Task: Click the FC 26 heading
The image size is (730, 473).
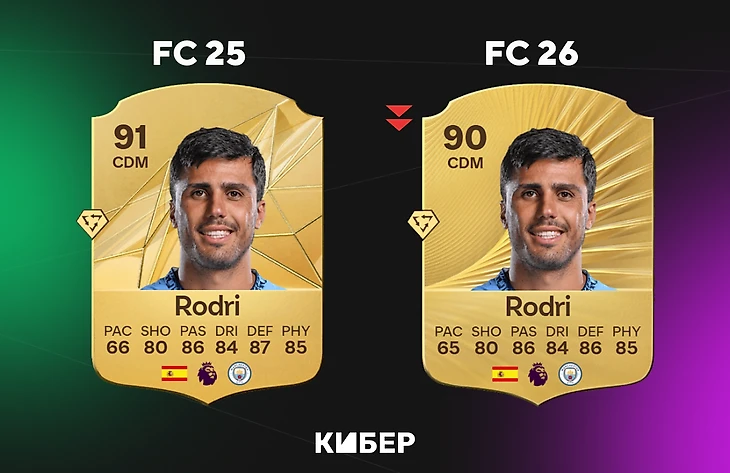Action: point(531,53)
